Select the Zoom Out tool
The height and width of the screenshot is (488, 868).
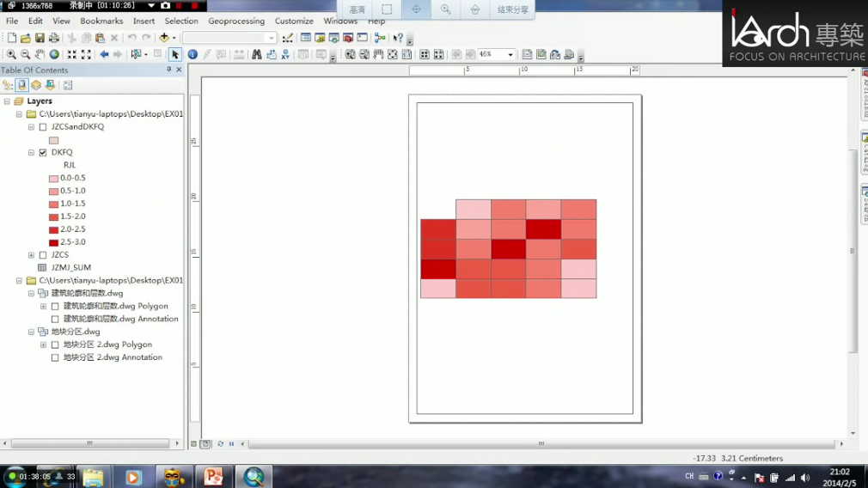click(x=26, y=54)
